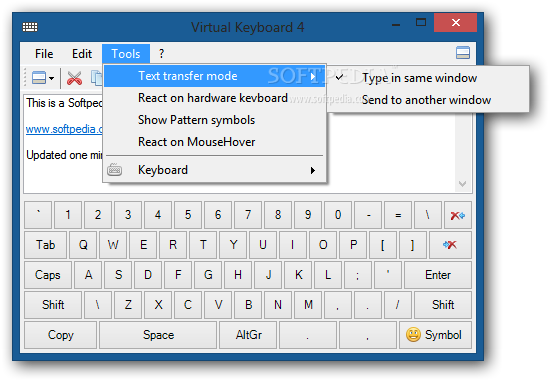The width and height of the screenshot is (550, 381).
Task: Click the AltGr key
Action: coord(248,335)
